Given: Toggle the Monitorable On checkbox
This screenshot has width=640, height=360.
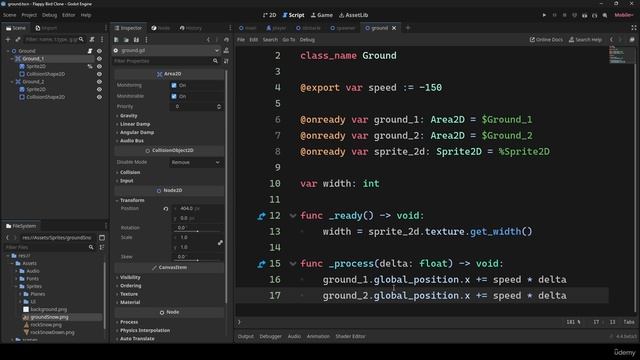Looking at the screenshot, I should pos(174,96).
